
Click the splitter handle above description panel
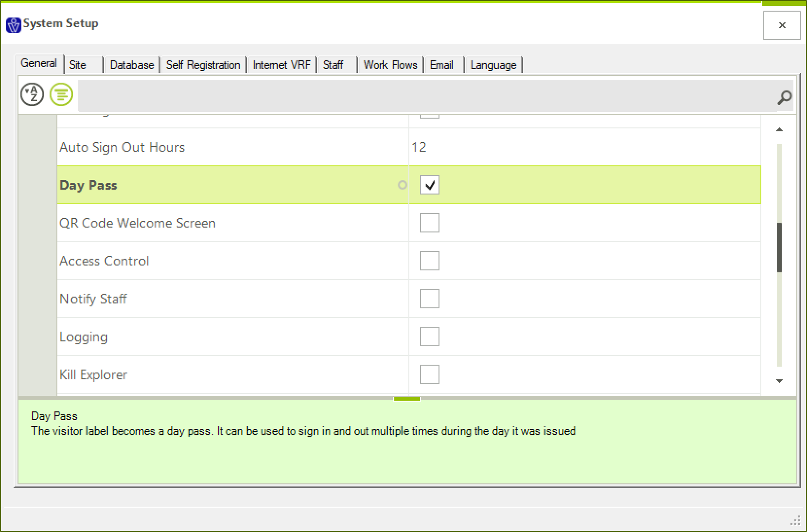tap(406, 399)
